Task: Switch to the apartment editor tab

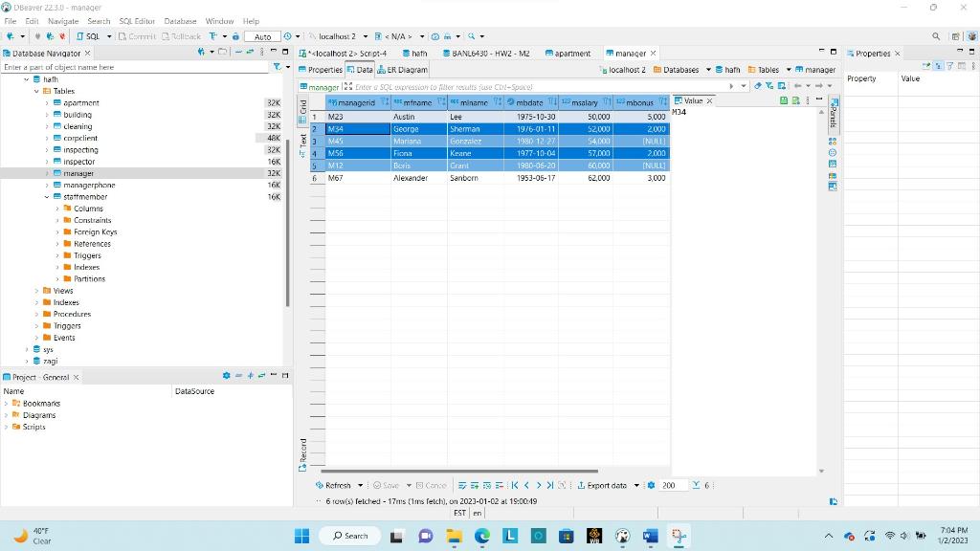Action: [568, 54]
